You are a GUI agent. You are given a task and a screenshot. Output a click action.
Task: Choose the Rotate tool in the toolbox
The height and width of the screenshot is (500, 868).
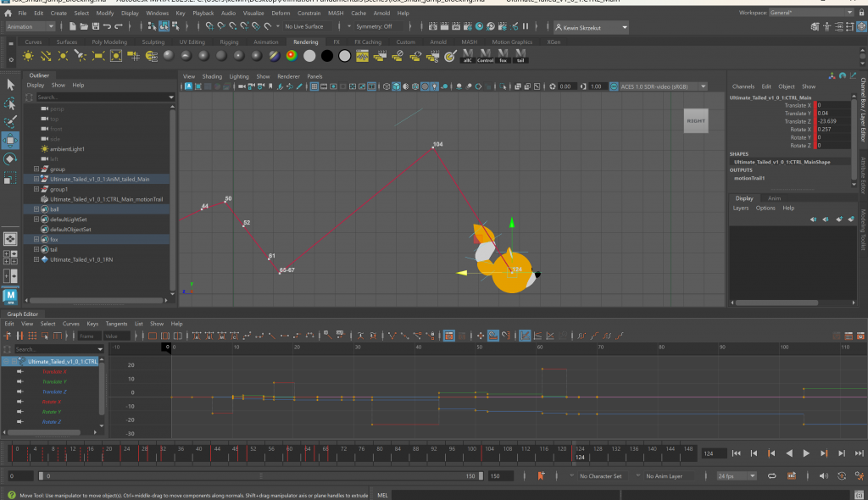[10, 159]
